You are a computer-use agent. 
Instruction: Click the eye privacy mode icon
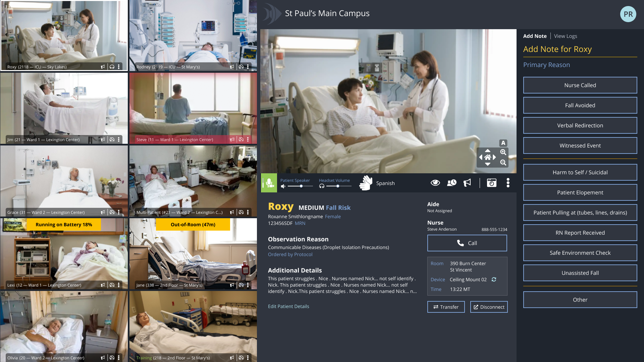pos(435,183)
